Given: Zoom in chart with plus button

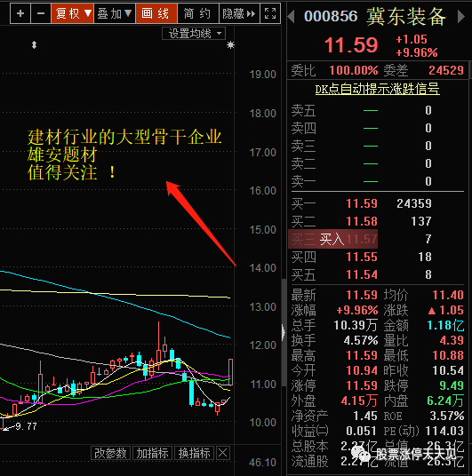Looking at the screenshot, I should coord(20,13).
